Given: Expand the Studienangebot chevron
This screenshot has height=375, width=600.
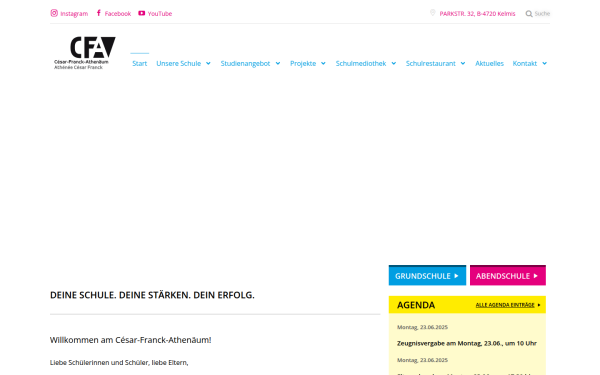Looking at the screenshot, I should 278,64.
